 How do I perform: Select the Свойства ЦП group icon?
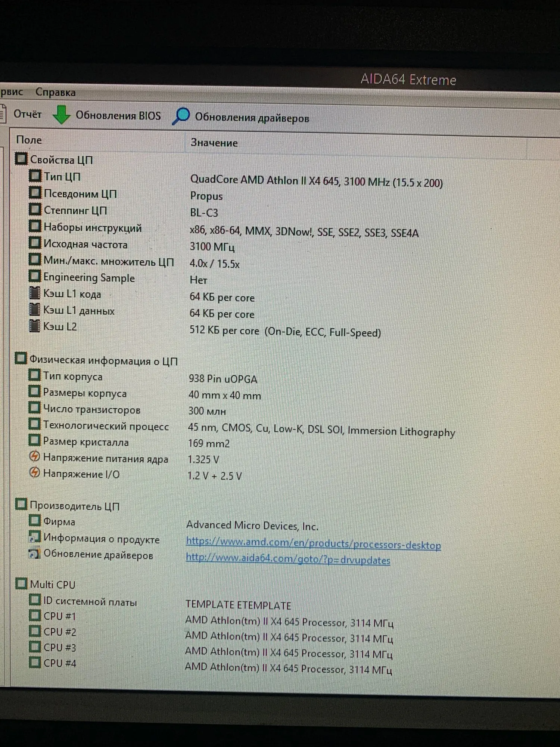click(21, 159)
